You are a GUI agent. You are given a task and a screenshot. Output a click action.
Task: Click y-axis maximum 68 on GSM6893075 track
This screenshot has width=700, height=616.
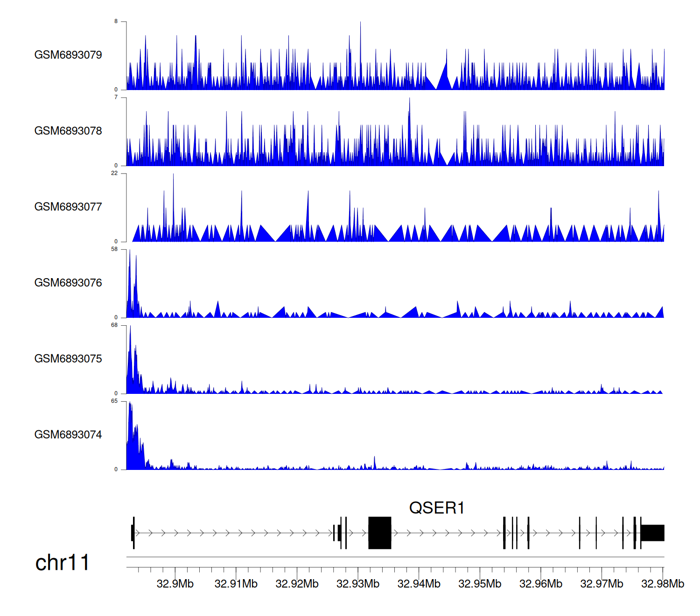coord(114,325)
